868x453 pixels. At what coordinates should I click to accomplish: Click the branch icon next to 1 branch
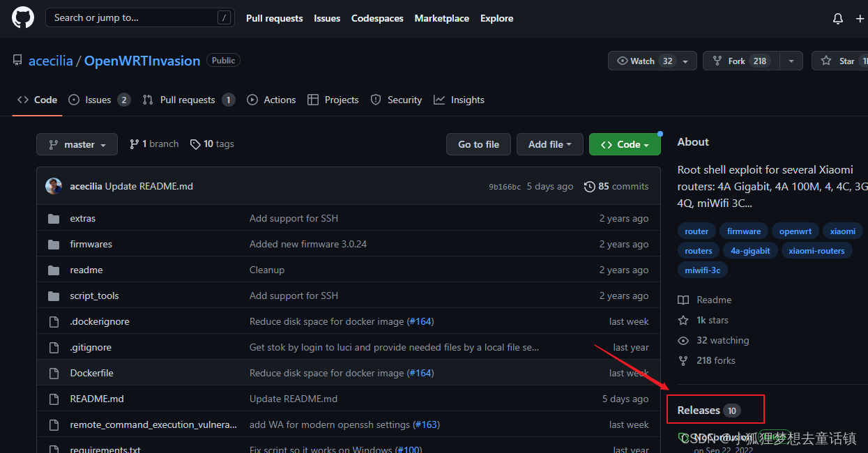click(x=134, y=144)
